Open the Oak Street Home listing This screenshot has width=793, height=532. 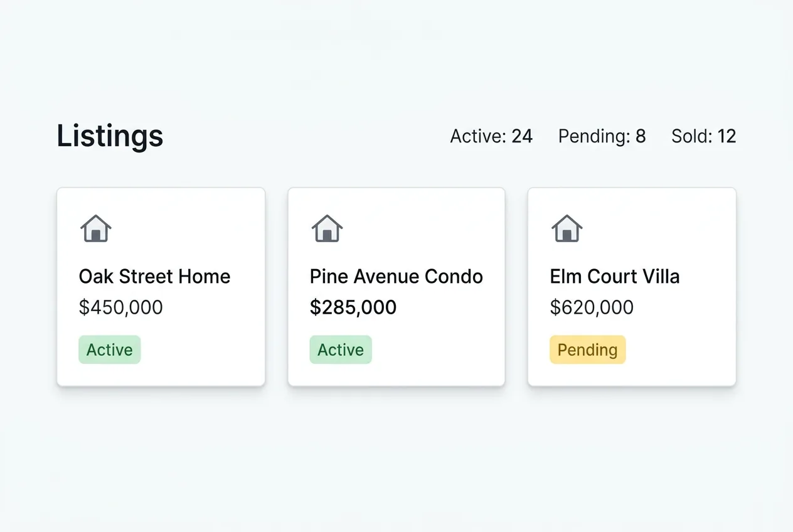pyautogui.click(x=161, y=285)
